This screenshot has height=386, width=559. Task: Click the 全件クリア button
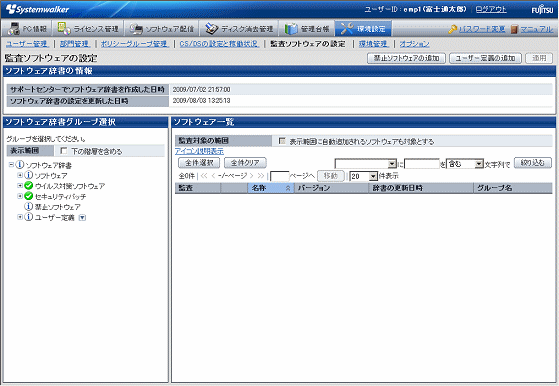245,163
